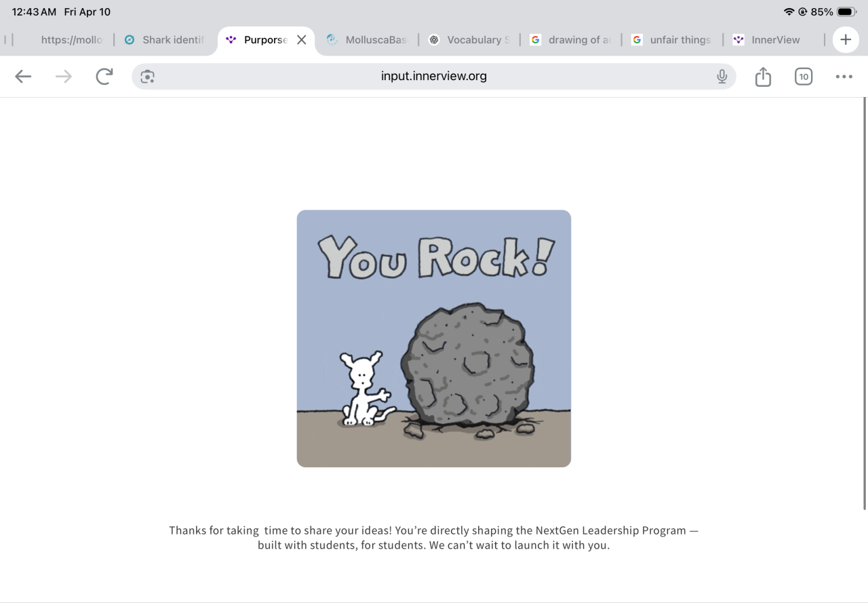Switch to the drawing of a Google tab
Image resolution: width=868 pixels, height=603 pixels.
tap(571, 40)
